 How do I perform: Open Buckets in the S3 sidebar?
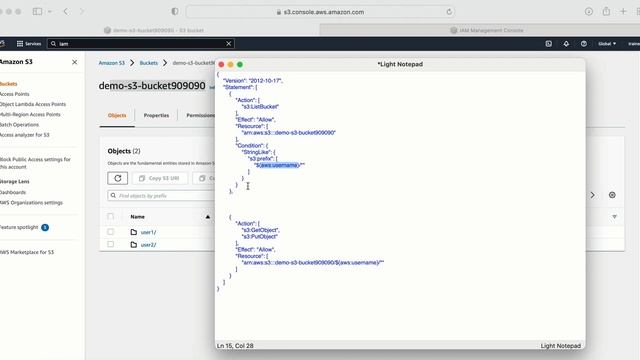click(8, 84)
